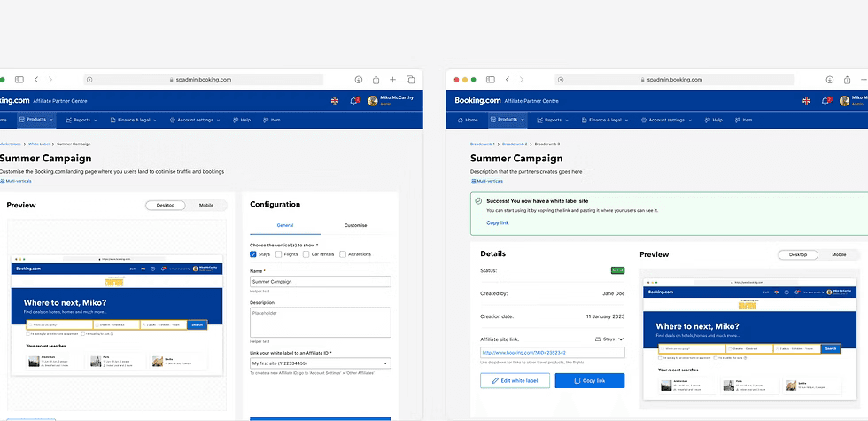Expand Products menu in Configuration window
The height and width of the screenshot is (421, 868).
(x=36, y=120)
